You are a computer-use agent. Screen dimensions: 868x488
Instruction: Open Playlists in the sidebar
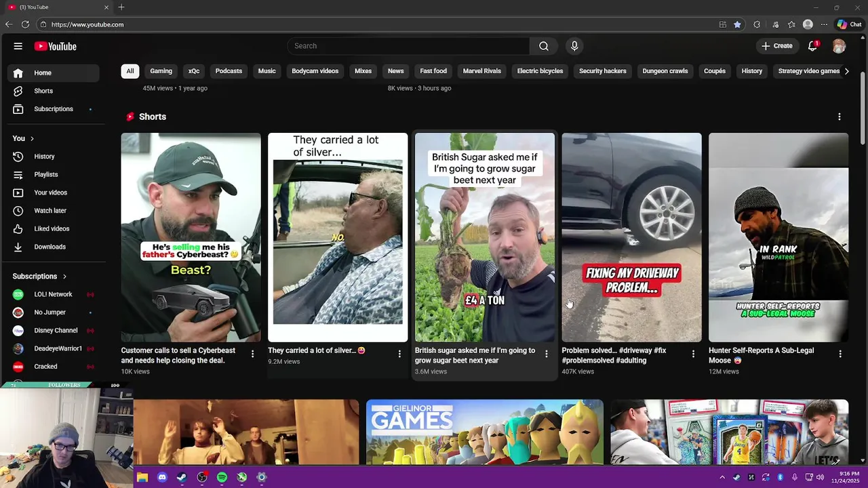pos(46,175)
